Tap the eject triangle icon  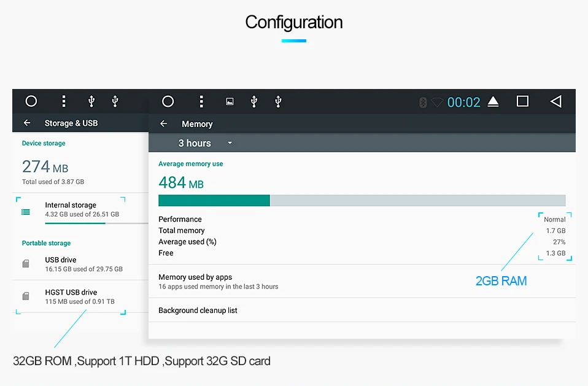click(x=493, y=101)
